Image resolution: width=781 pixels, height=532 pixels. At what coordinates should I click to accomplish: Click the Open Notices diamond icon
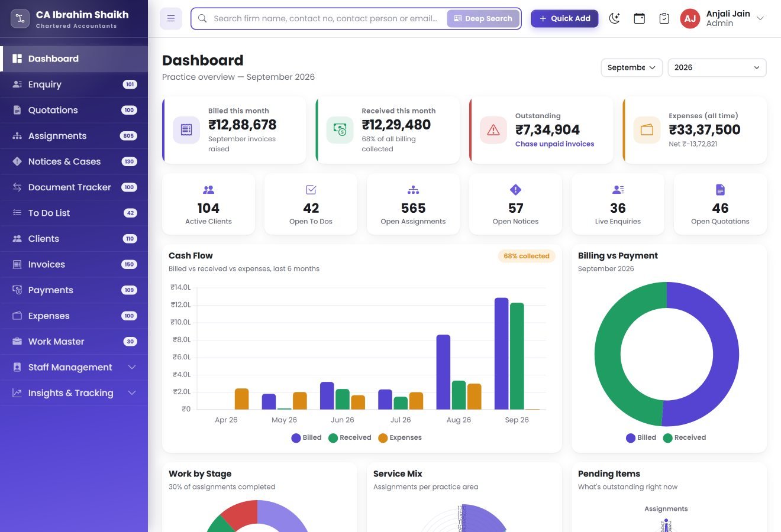click(515, 190)
